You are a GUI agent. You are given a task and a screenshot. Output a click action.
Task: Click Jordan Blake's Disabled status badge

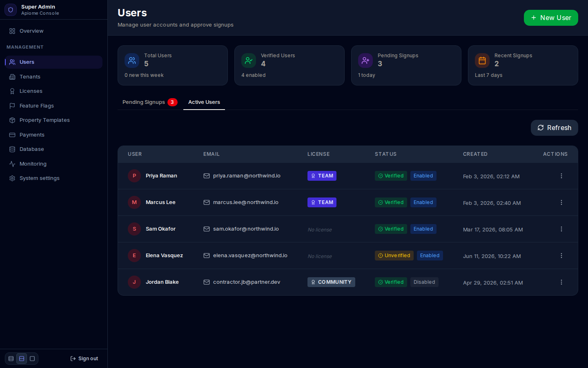coord(424,282)
